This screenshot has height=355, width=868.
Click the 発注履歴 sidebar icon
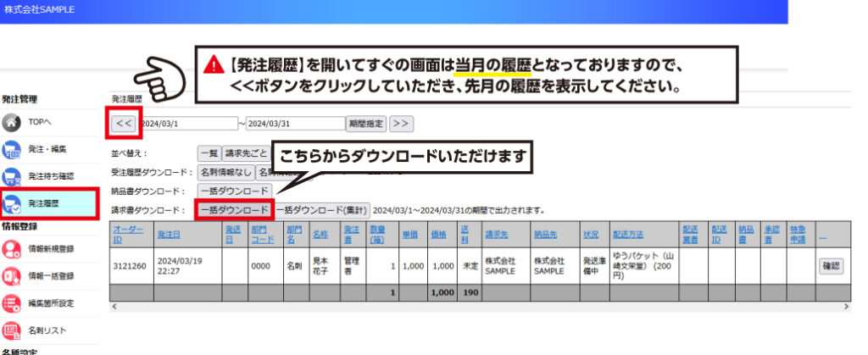click(13, 204)
